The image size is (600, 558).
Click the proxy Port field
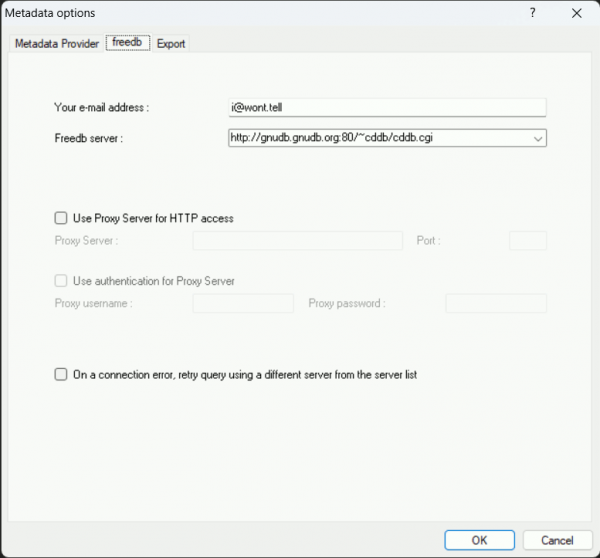coord(527,241)
